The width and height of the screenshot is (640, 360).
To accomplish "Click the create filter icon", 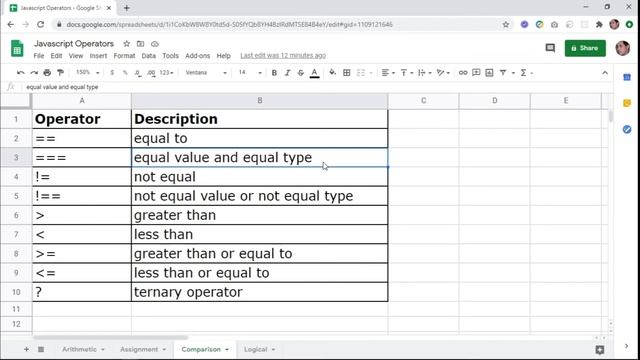I will point(503,73).
